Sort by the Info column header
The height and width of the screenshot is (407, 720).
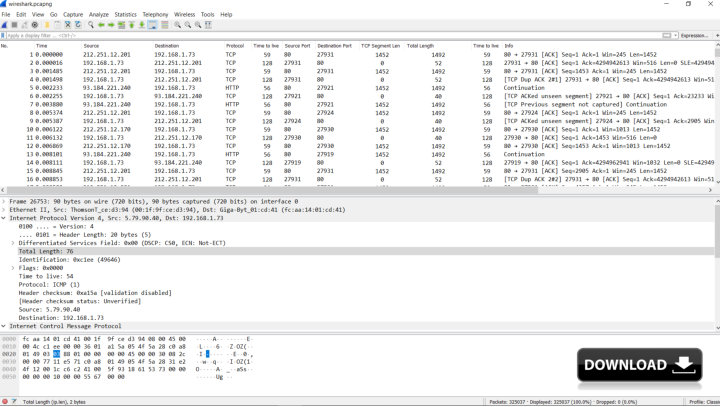coord(509,46)
